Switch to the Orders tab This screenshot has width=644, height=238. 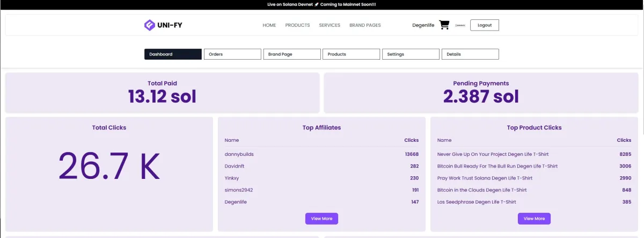232,54
